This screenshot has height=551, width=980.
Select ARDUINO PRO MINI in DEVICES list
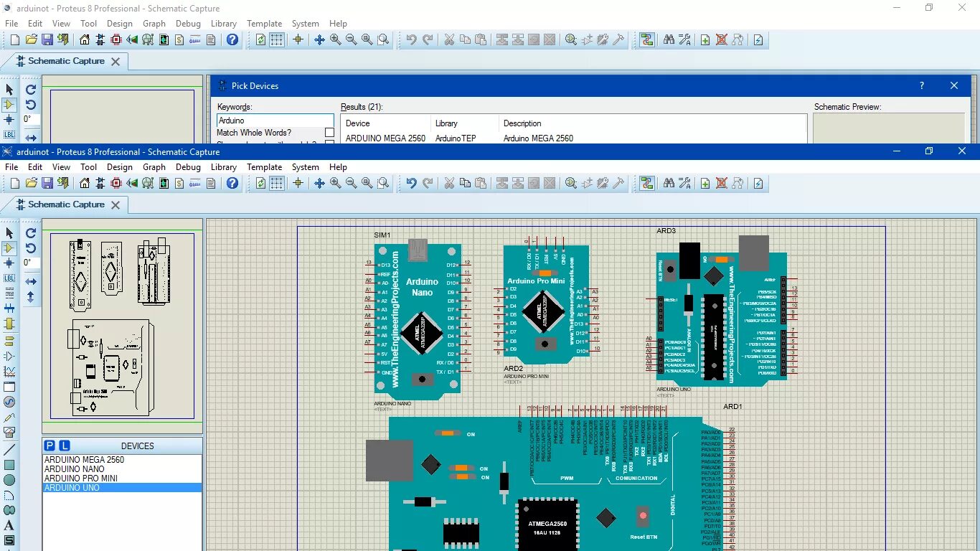122,478
